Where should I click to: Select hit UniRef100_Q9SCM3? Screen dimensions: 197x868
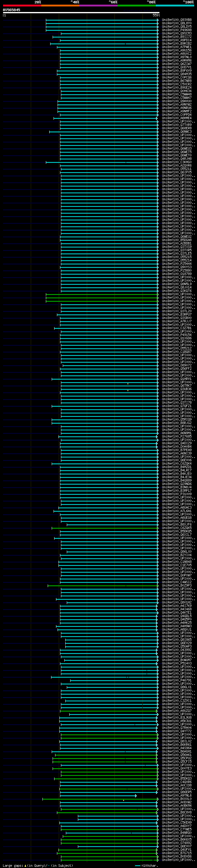click(176, 33)
